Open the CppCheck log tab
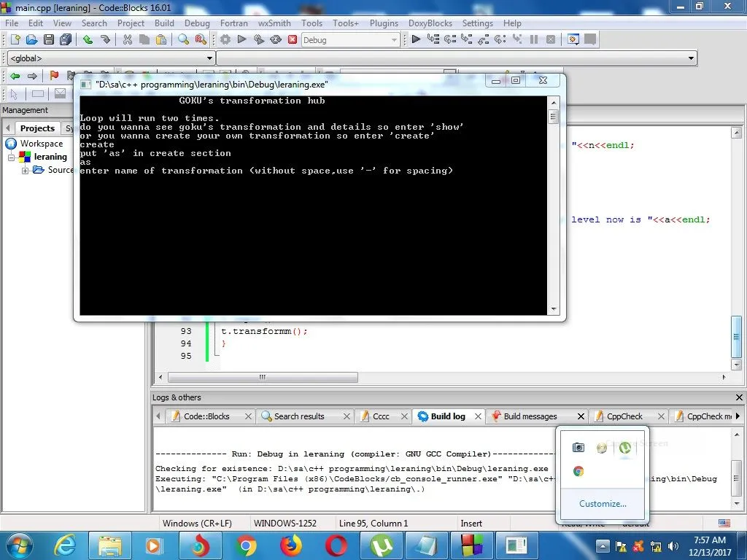747x560 pixels. [624, 416]
